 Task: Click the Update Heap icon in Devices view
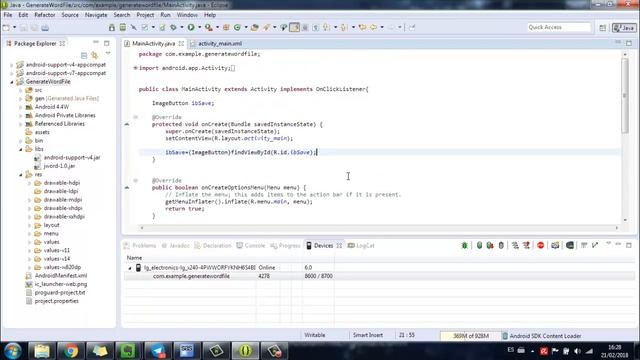(479, 245)
